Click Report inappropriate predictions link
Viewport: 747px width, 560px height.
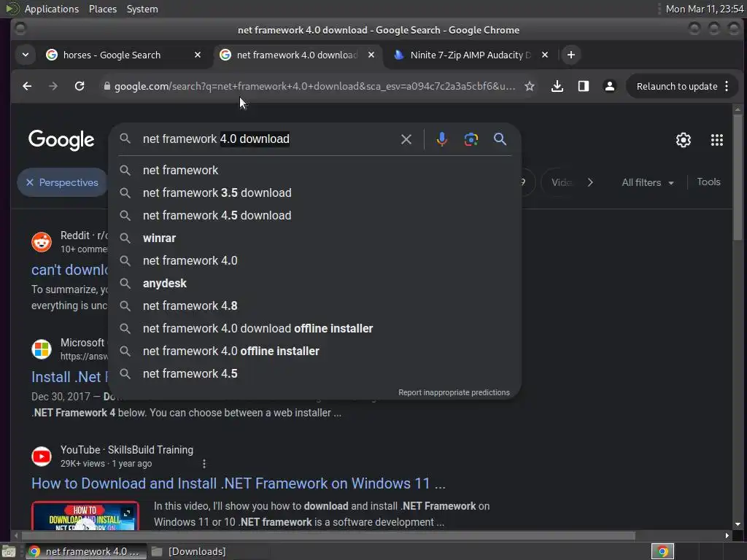click(454, 392)
